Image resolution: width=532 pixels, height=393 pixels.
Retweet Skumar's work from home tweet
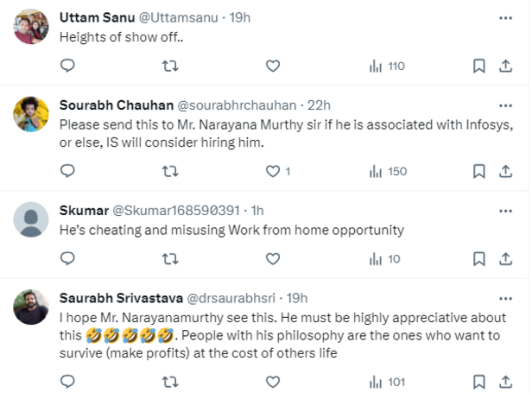[x=170, y=258]
